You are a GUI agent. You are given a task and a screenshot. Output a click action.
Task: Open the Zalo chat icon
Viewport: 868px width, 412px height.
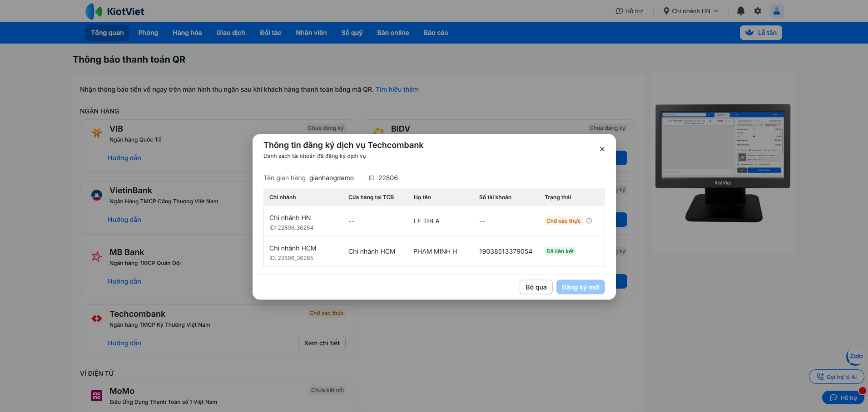(x=855, y=357)
